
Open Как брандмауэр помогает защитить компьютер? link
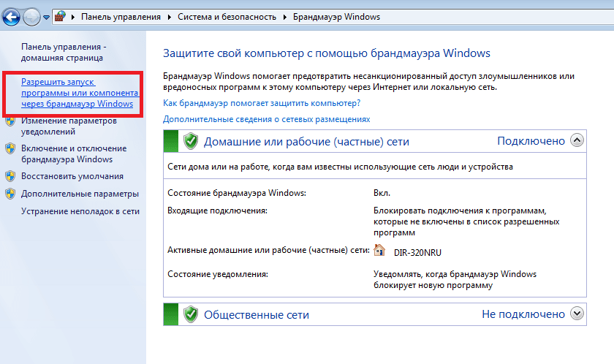262,103
